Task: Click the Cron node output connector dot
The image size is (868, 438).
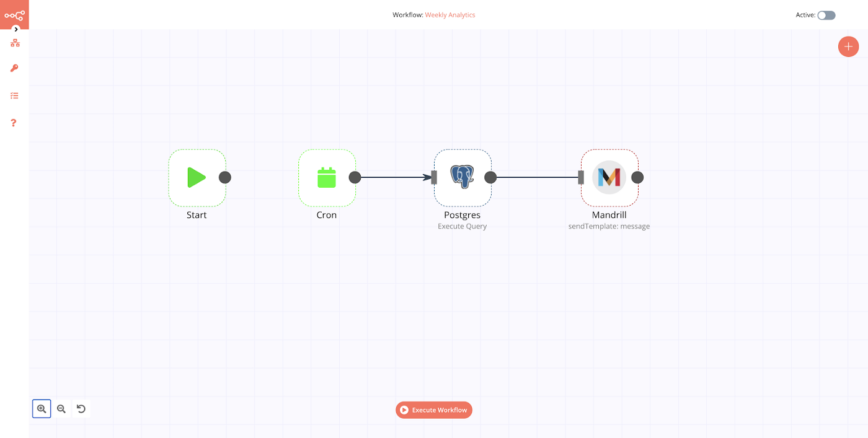Action: [355, 178]
